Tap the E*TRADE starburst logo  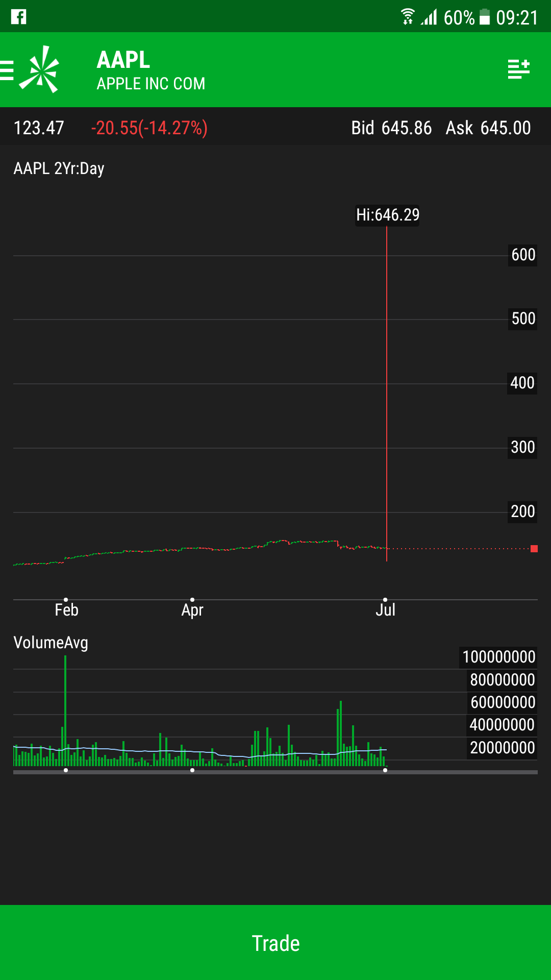coord(40,69)
